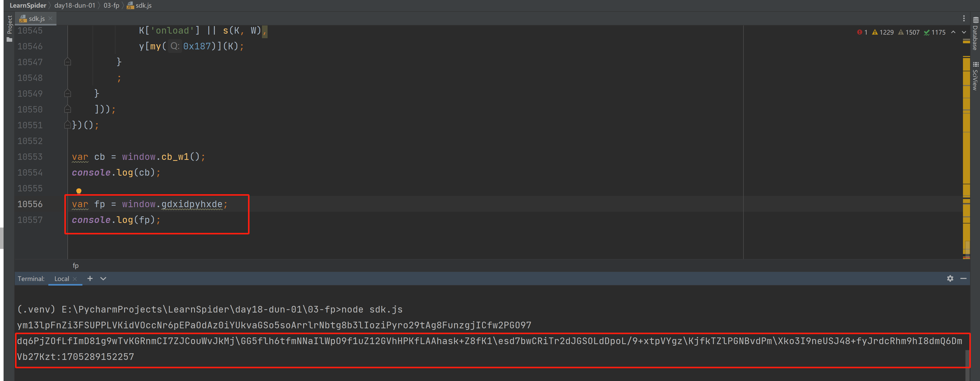Click the 0x187 hex literal

pyautogui.click(x=197, y=46)
